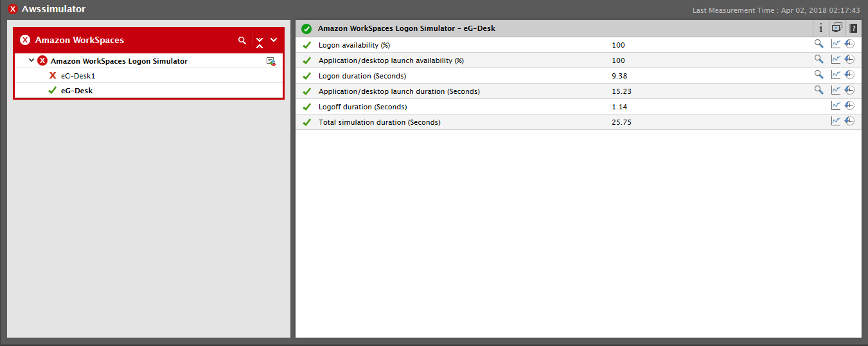Search within Amazon WorkSpaces panel
Image resolution: width=868 pixels, height=346 pixels.
[242, 40]
